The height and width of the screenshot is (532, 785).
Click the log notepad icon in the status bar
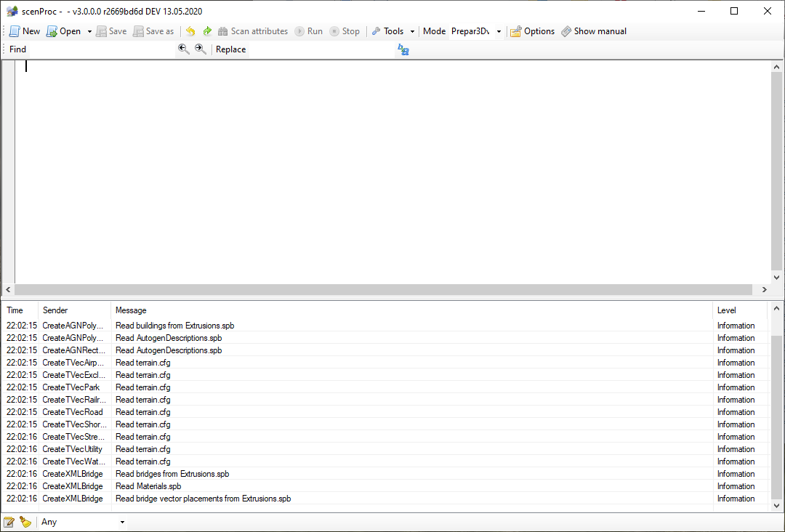point(9,522)
